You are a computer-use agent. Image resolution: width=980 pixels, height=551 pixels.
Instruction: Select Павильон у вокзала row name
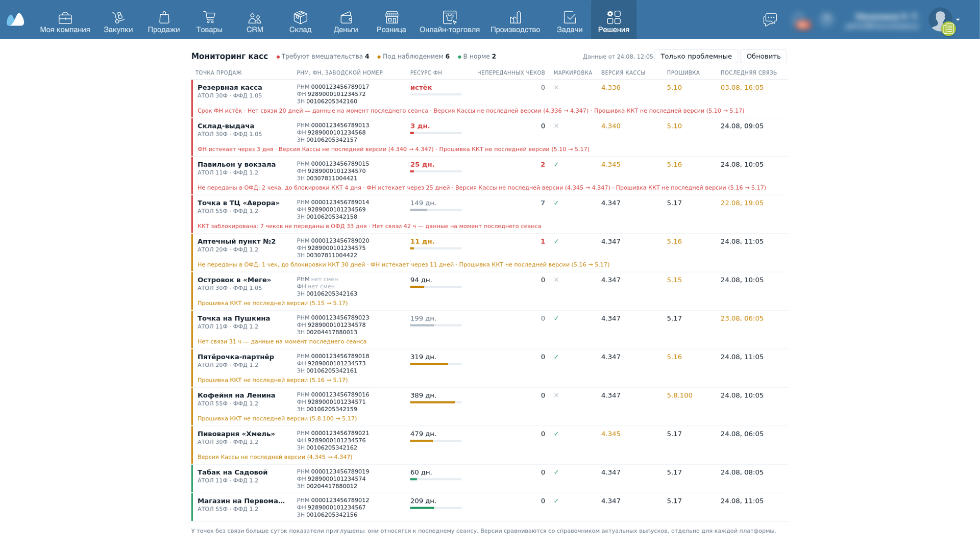point(236,164)
